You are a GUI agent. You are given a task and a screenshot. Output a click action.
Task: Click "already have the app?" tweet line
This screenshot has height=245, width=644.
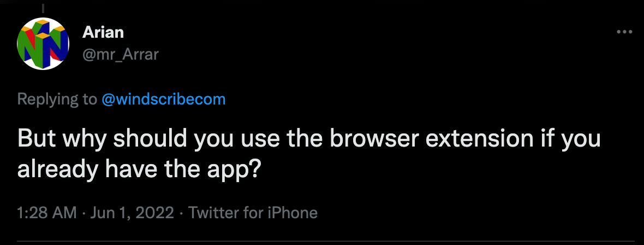tap(139, 169)
